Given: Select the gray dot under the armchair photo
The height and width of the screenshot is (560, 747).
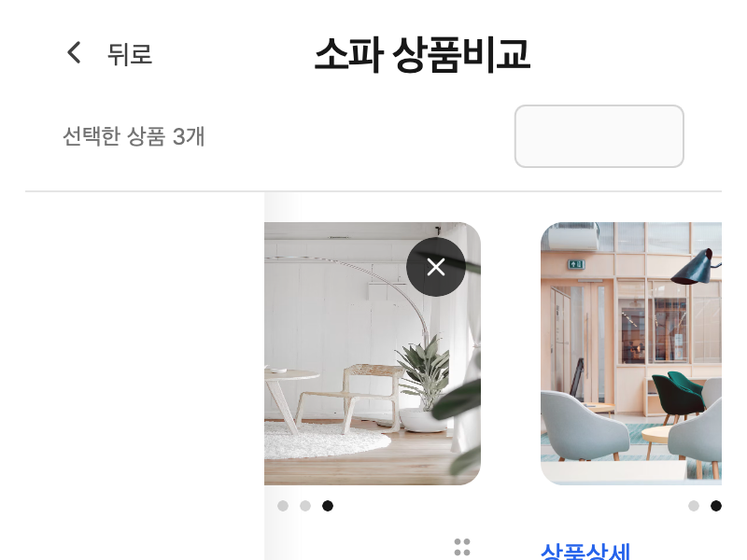Looking at the screenshot, I should (x=694, y=506).
